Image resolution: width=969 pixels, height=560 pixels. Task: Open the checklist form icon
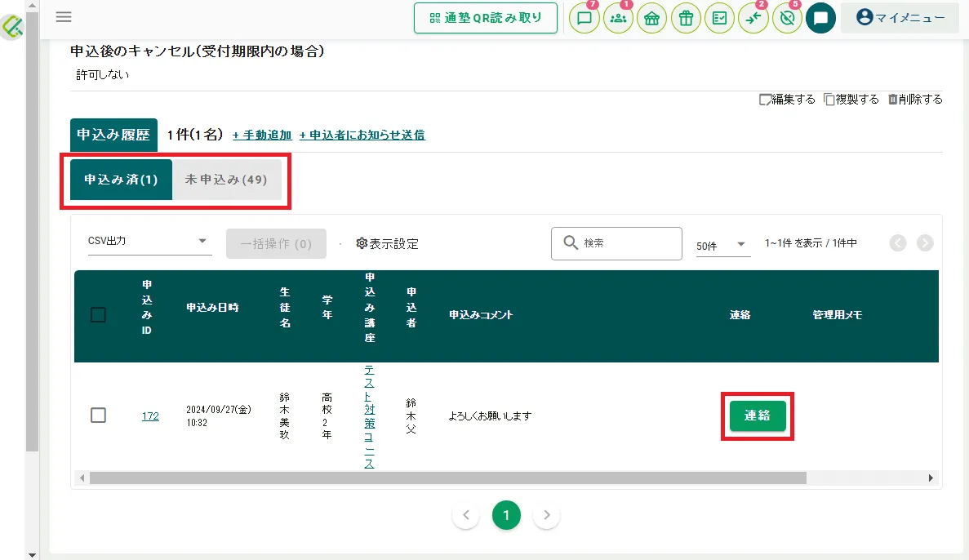[x=719, y=18]
